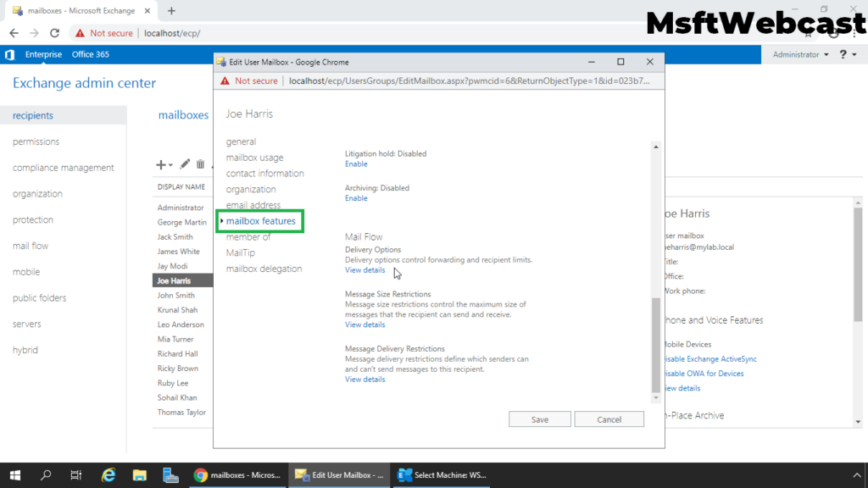Enable Archiving
This screenshot has height=488, width=868.
[x=356, y=198]
